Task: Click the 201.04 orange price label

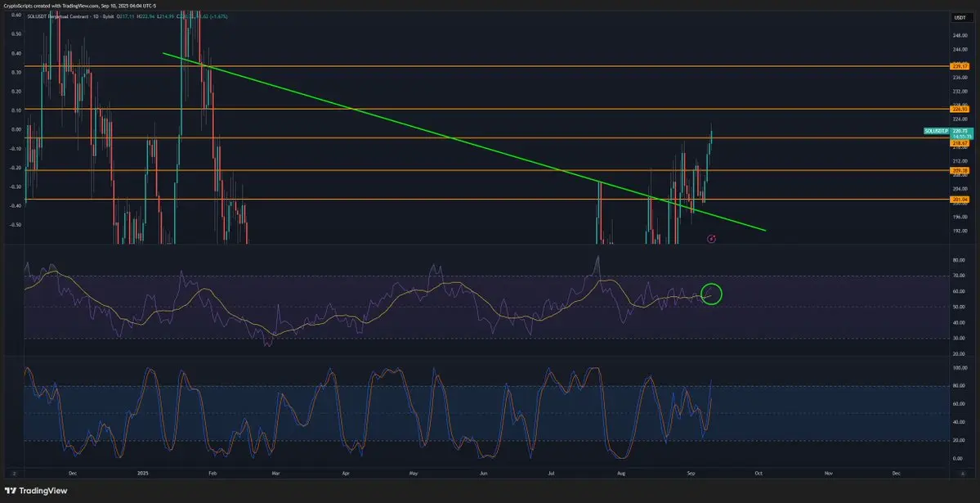Action: 960,200
